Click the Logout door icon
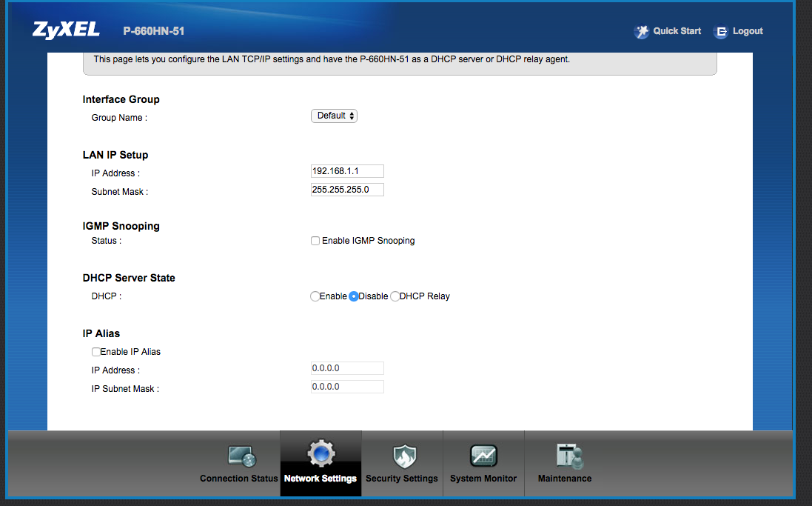 coord(720,32)
